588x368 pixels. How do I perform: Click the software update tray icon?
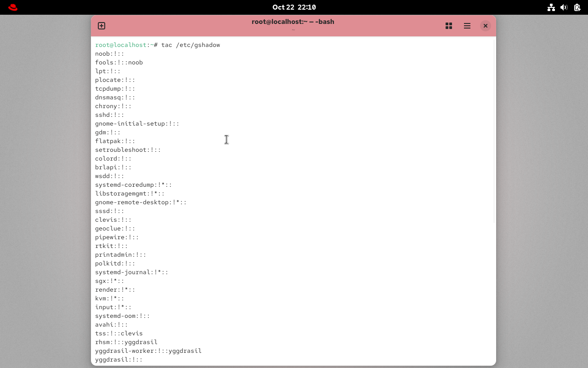pyautogui.click(x=577, y=7)
